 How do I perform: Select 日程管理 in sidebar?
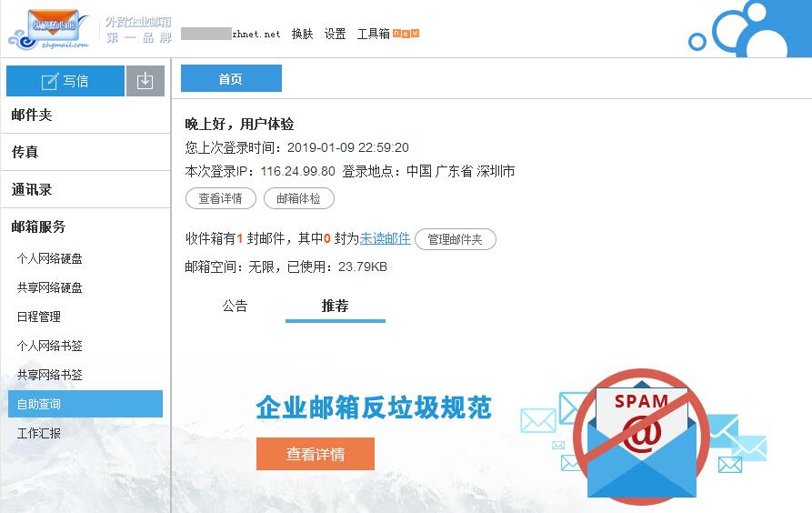click(38, 317)
